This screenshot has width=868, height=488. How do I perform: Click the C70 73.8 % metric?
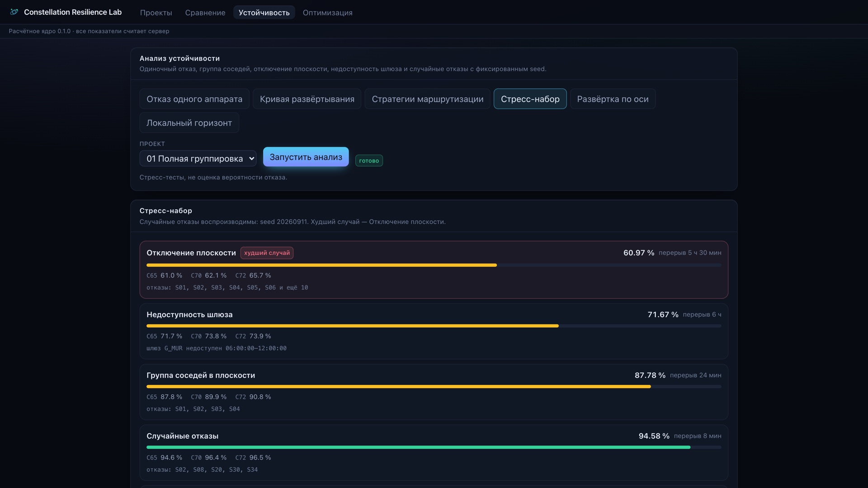(x=209, y=336)
